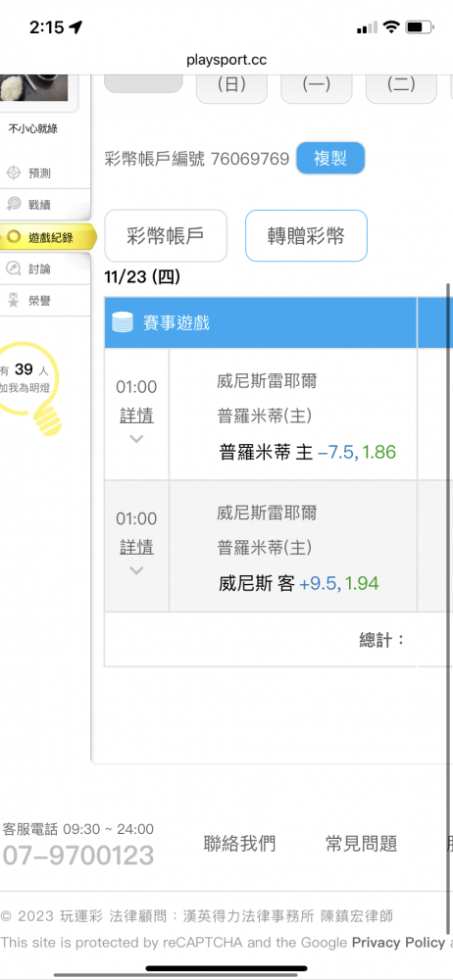Viewport: 453px width, 980px height.
Task: Select the (日) date tab
Action: (x=231, y=86)
